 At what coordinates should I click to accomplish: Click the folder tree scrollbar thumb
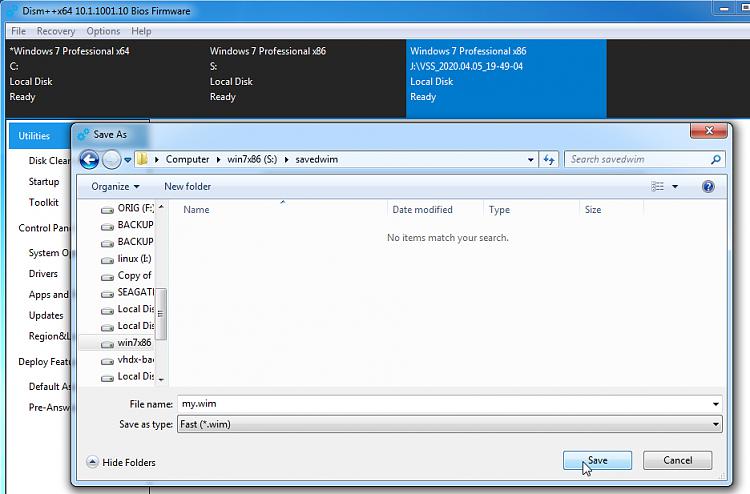point(161,314)
